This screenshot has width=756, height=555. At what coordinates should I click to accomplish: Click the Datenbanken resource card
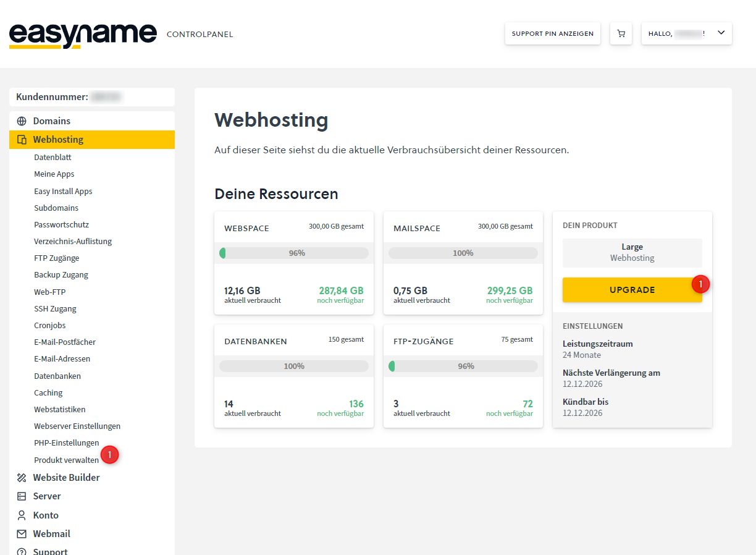294,376
